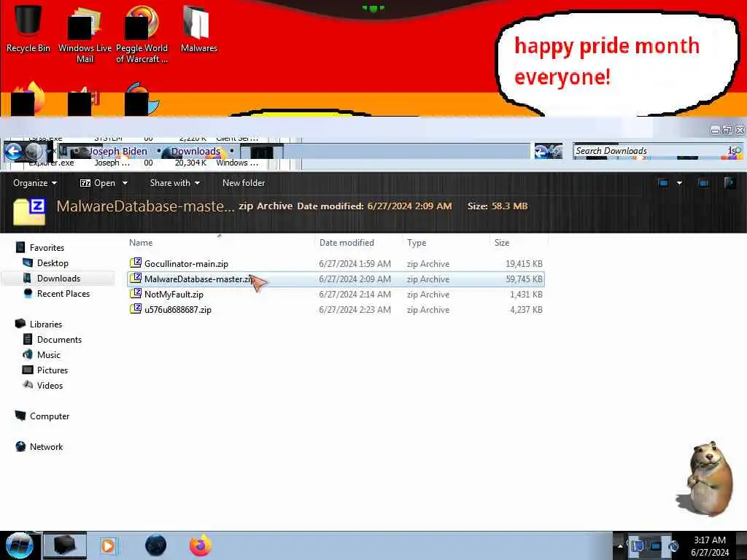Image resolution: width=747 pixels, height=560 pixels.
Task: Toggle the preview pane icon
Action: (x=703, y=183)
